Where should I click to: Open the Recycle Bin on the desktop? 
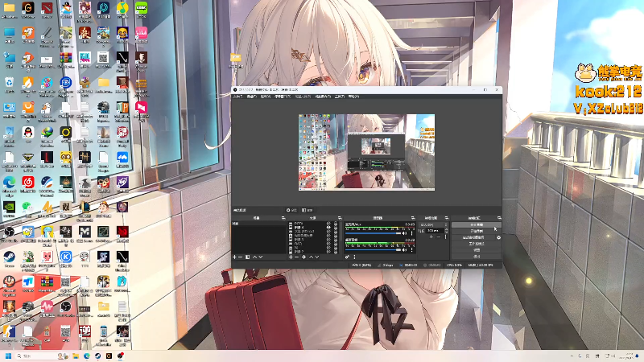9,84
